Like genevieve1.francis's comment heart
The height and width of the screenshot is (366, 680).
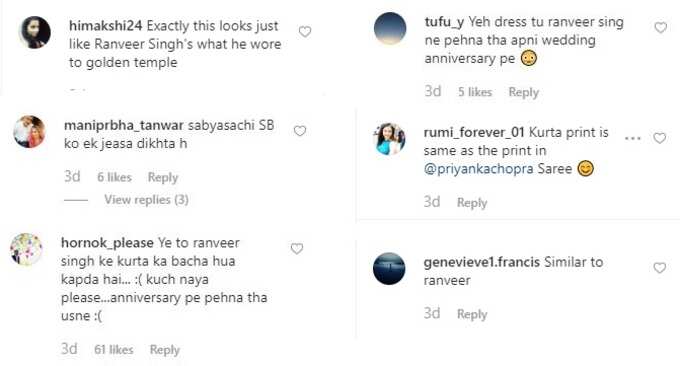[660, 268]
